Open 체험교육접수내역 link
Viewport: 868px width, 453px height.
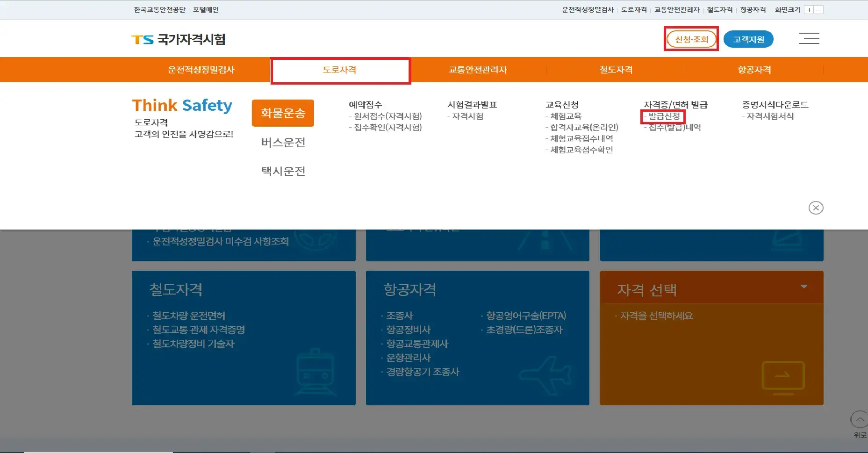pyautogui.click(x=581, y=138)
